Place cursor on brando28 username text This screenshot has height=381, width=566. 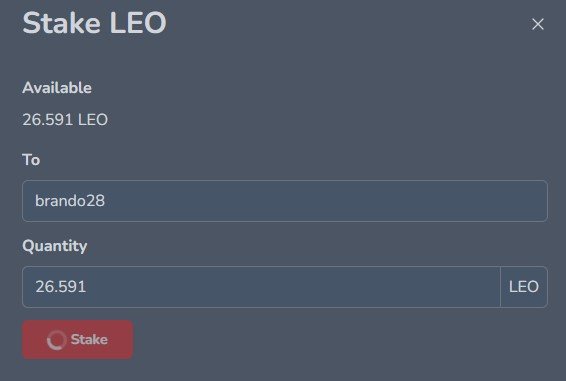pos(70,201)
